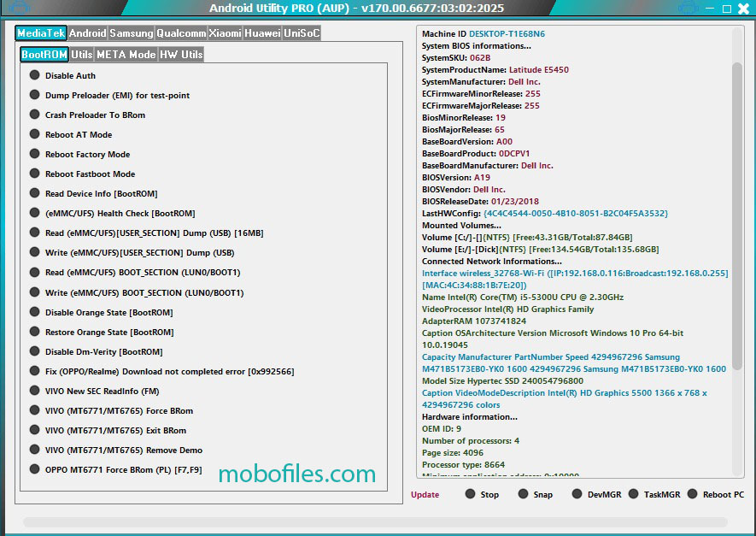This screenshot has width=756, height=536.
Task: Click the Model Size Hypertec SSD line
Action: [x=502, y=380]
